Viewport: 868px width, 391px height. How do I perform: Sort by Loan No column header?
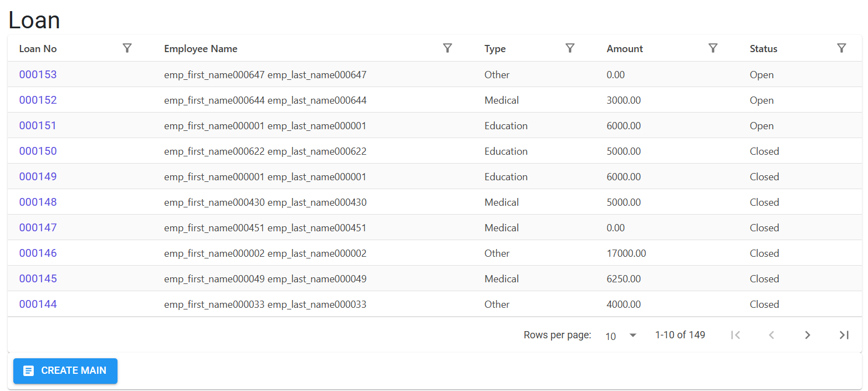pos(38,49)
